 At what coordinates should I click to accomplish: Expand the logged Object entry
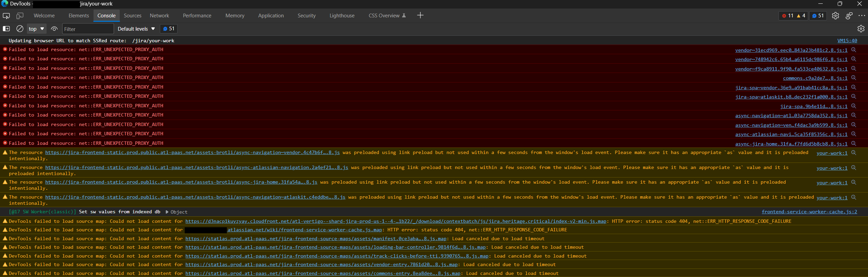pyautogui.click(x=177, y=212)
